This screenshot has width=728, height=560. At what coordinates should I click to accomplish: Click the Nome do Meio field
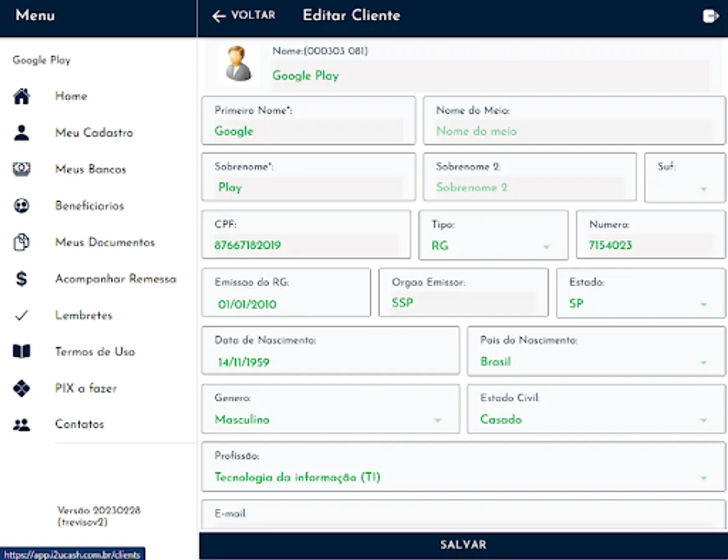[574, 121]
